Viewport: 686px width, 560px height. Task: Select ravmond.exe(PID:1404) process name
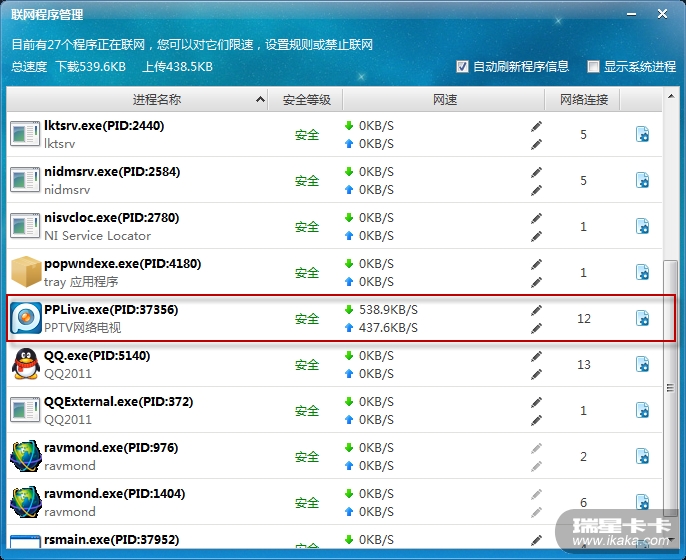[115, 494]
